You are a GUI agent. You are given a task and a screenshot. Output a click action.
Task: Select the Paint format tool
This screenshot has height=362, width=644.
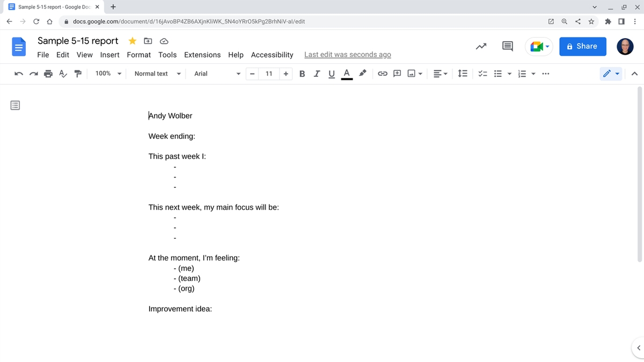tap(78, 73)
